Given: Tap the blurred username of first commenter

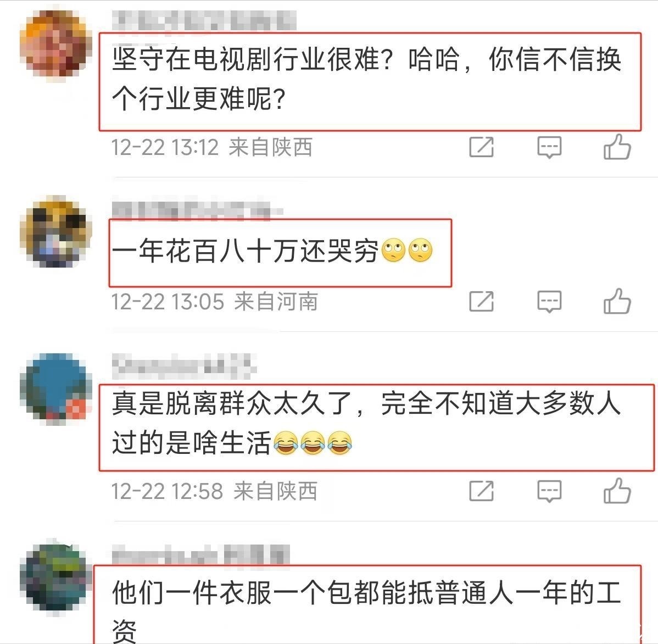Looking at the screenshot, I should [204, 20].
